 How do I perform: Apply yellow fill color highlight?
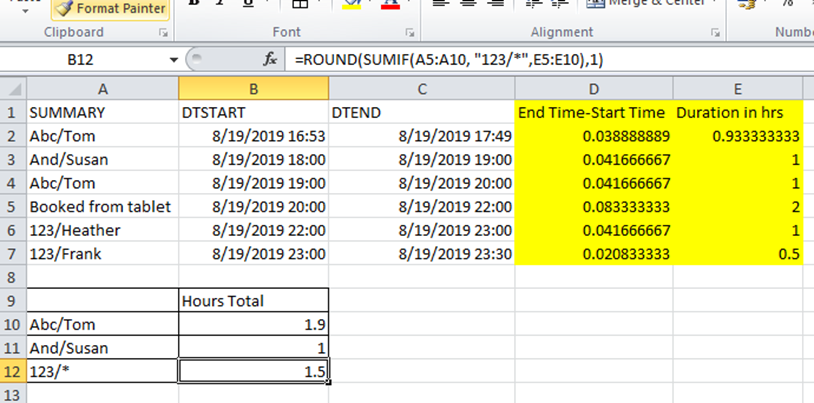[x=352, y=4]
